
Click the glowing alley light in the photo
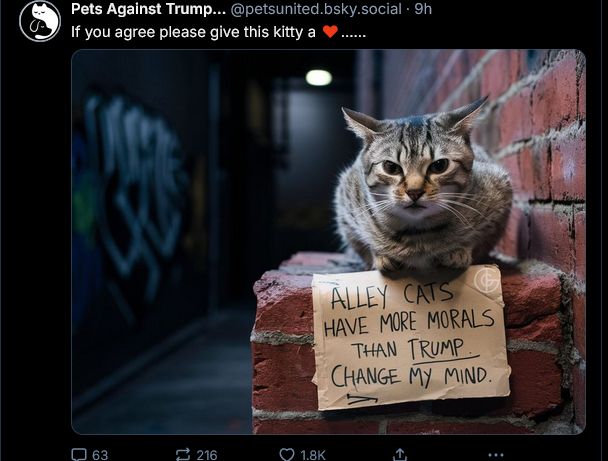(319, 78)
